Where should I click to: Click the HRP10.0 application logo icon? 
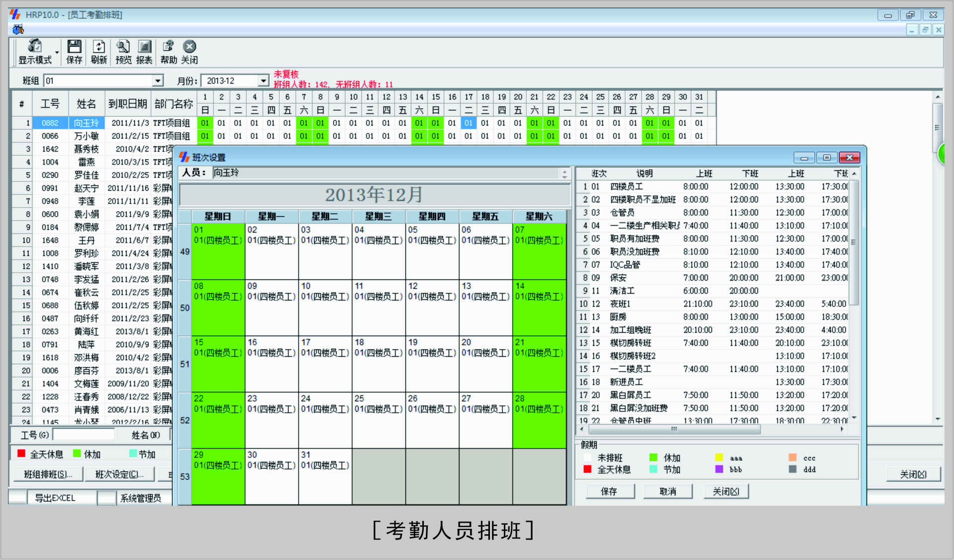click(15, 14)
